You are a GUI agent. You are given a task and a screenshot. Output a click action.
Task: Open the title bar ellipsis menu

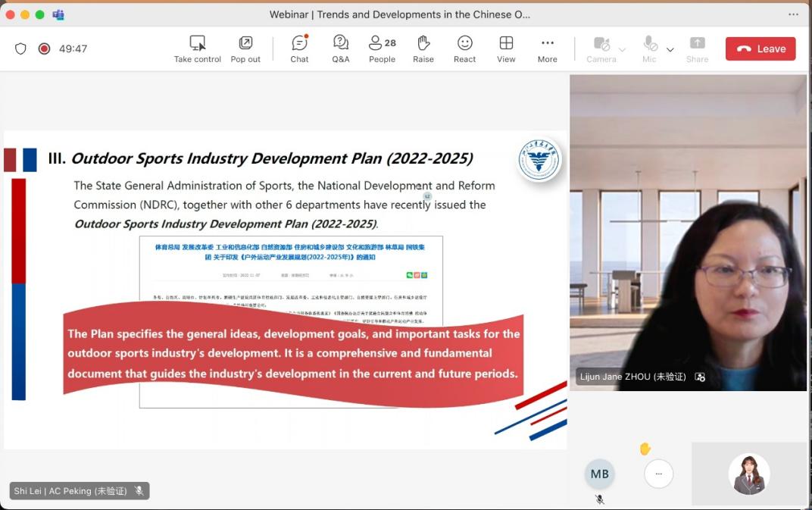pyautogui.click(x=793, y=14)
